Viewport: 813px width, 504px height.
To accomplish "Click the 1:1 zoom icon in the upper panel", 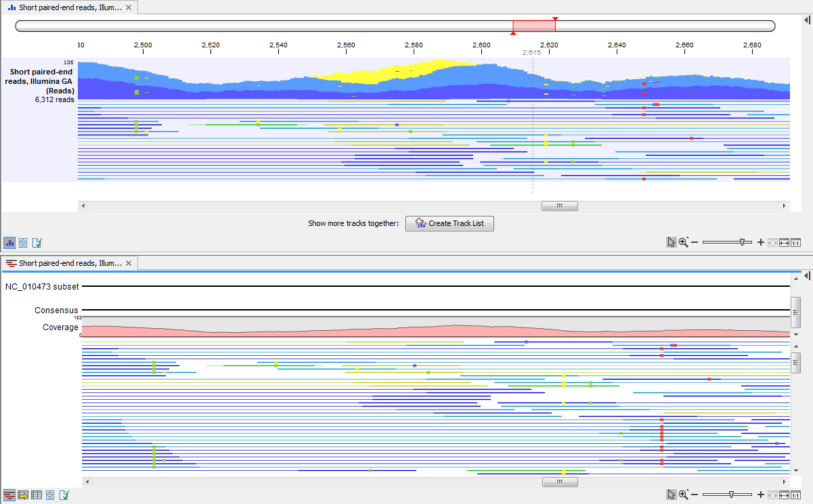I will click(x=795, y=242).
